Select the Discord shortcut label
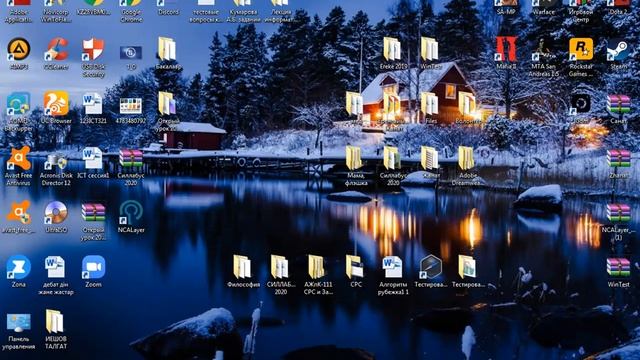 pyautogui.click(x=168, y=12)
